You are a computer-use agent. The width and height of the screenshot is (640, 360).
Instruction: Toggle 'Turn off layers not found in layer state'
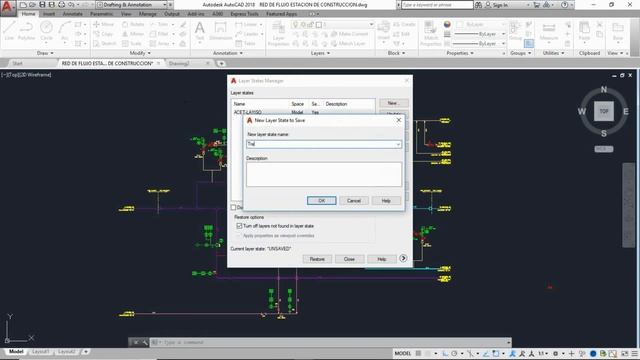point(239,226)
